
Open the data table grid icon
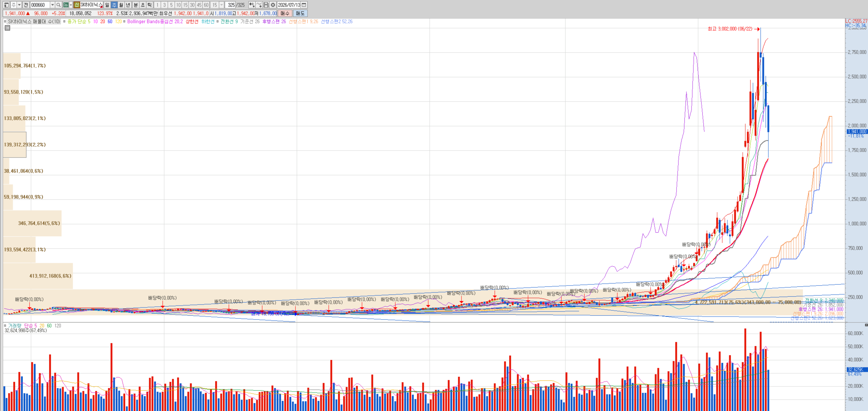click(x=7, y=28)
